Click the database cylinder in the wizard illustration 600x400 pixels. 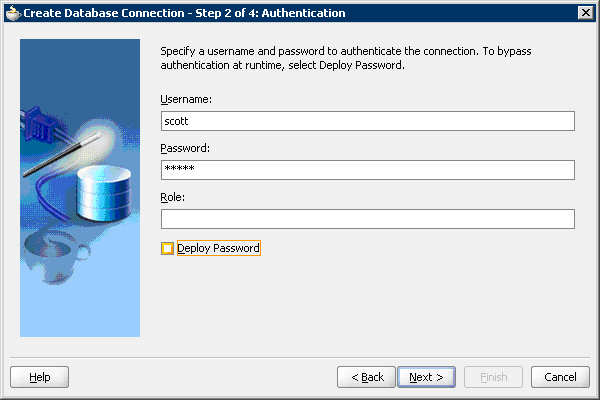[104, 196]
